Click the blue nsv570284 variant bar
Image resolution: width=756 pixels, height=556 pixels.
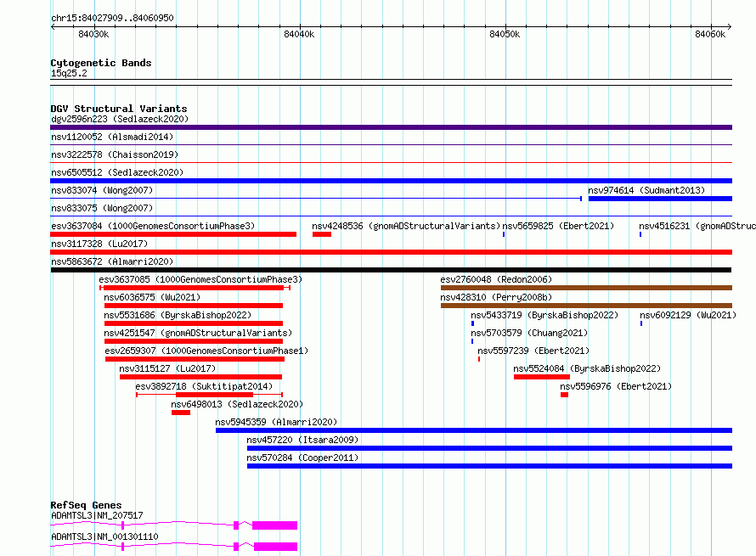tap(490, 466)
